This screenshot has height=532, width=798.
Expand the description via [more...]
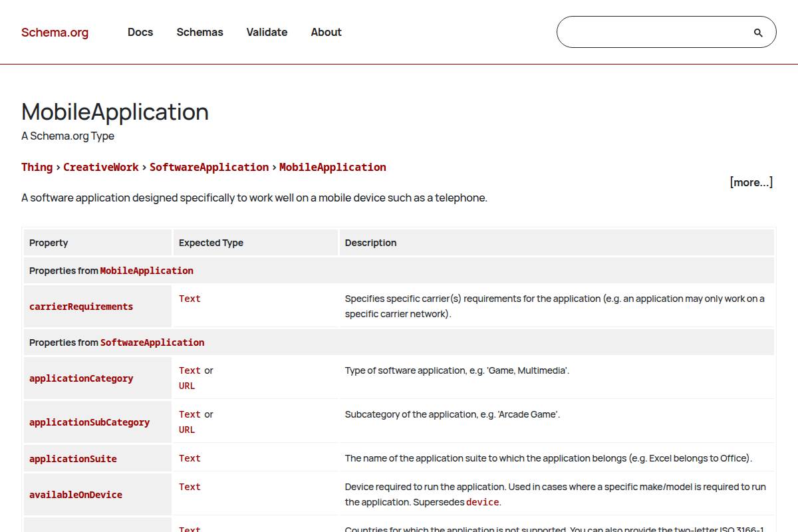[751, 182]
